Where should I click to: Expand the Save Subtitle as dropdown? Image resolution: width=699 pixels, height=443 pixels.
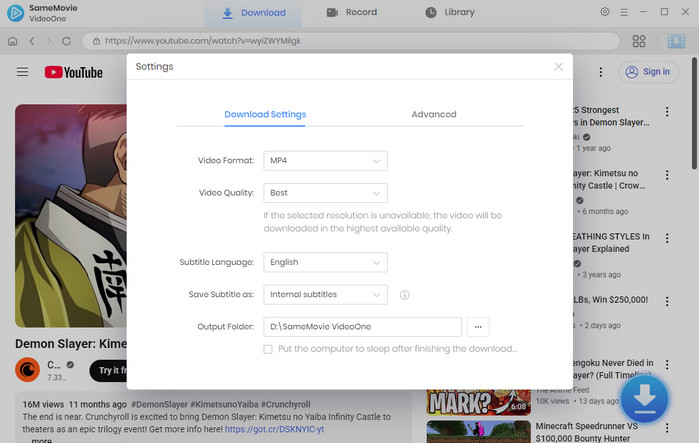tap(325, 295)
